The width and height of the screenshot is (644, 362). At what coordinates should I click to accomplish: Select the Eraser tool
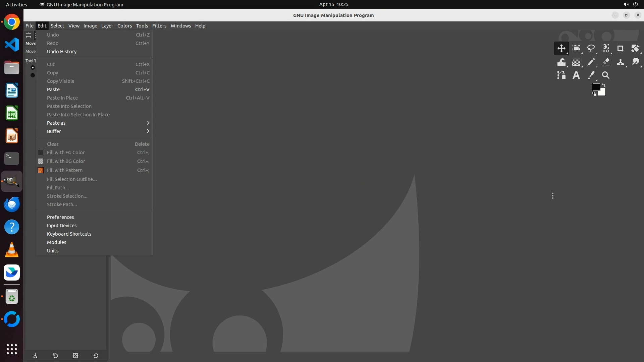tap(606, 62)
